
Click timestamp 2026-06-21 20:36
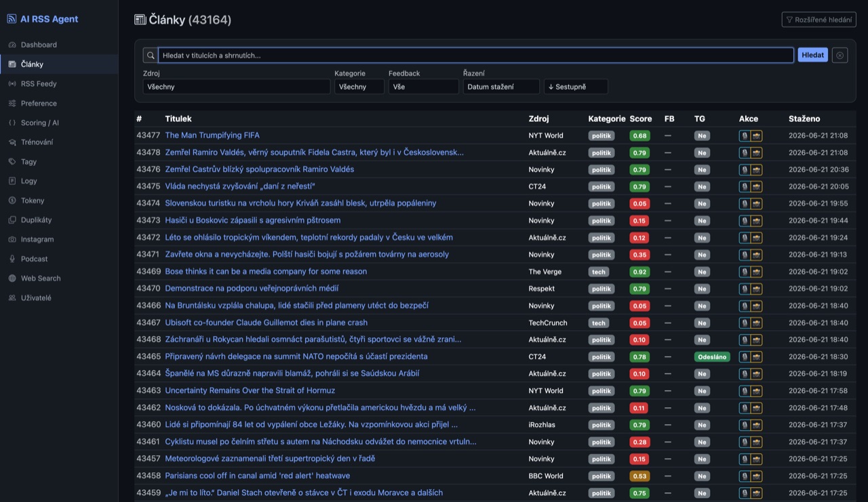point(818,169)
